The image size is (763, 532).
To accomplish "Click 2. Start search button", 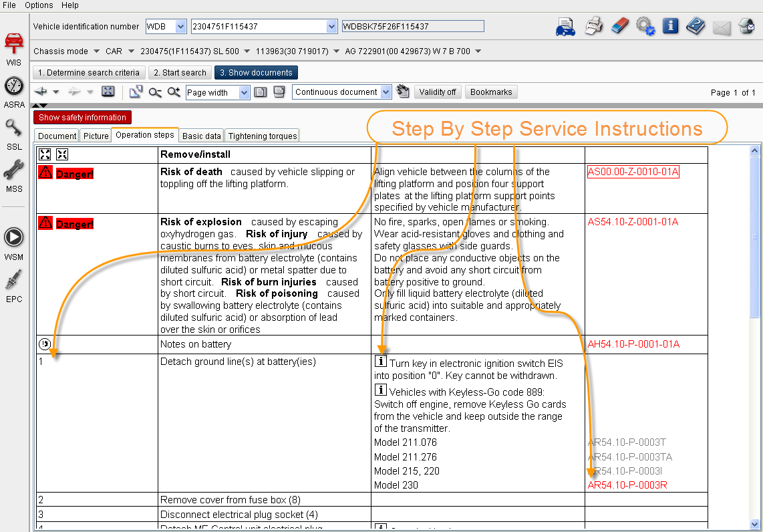I will [180, 73].
